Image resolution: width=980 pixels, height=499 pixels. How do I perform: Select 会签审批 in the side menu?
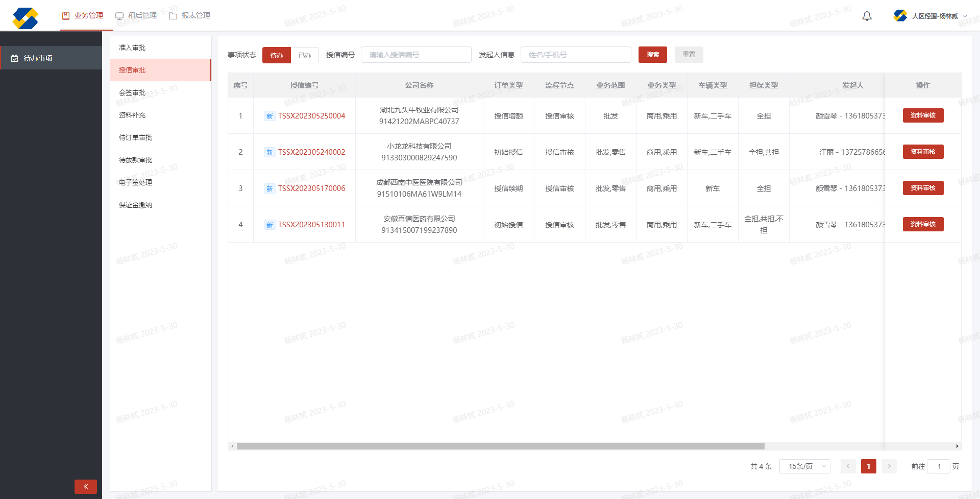[x=132, y=92]
